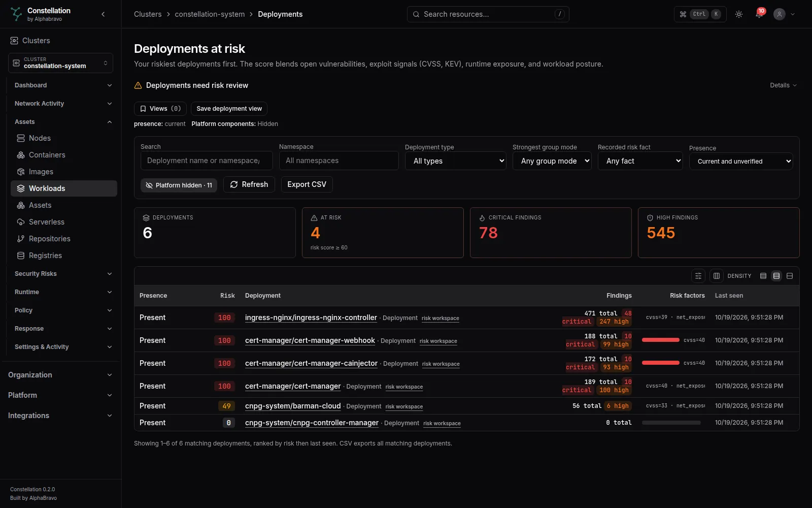Open the Deployment type dropdown

click(x=456, y=161)
